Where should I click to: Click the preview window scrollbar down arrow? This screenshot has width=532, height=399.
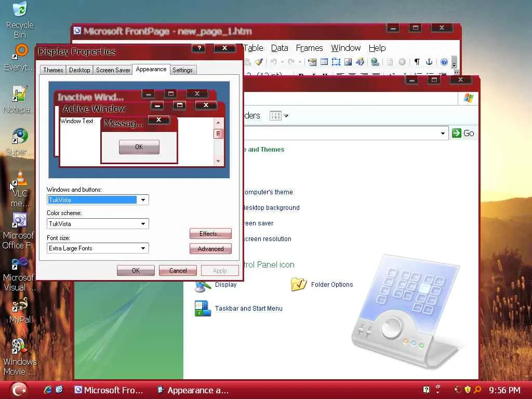(218, 161)
